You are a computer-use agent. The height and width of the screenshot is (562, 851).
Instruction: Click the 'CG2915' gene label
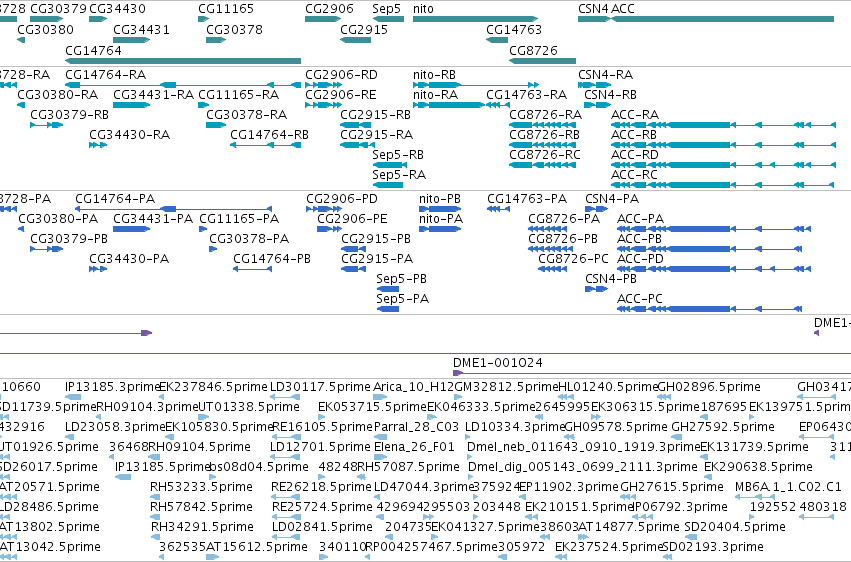(364, 29)
